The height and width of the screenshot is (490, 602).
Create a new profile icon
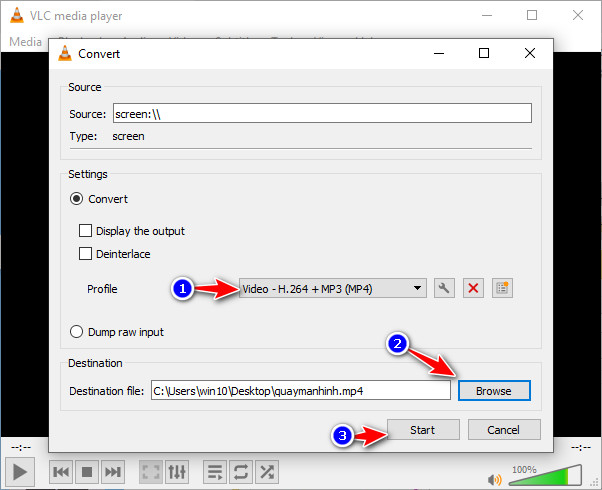tap(502, 288)
